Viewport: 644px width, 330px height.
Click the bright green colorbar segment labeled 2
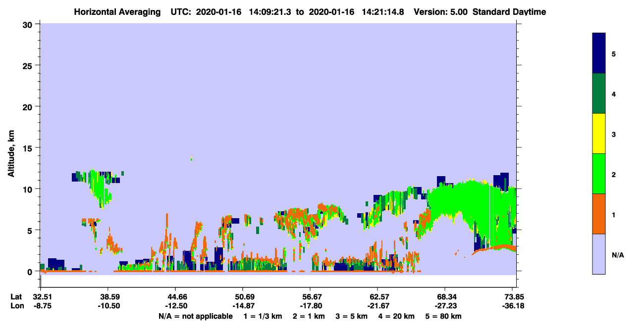[599, 174]
